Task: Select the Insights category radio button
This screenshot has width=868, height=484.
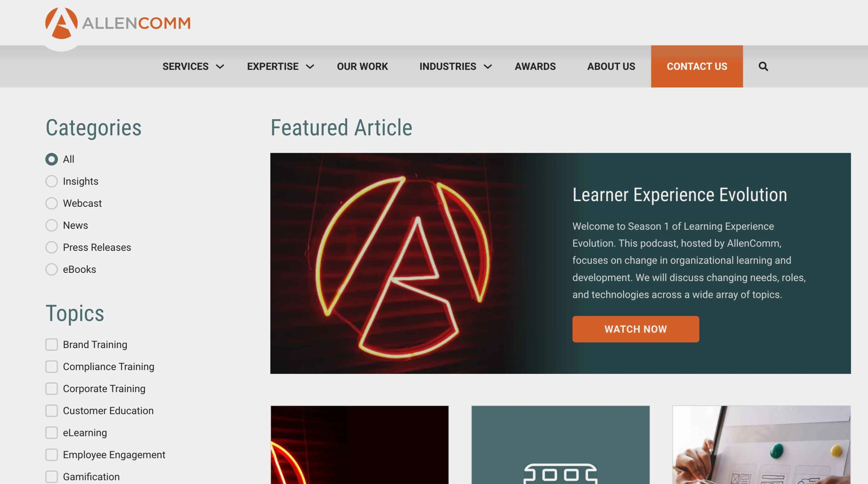Action: click(x=52, y=181)
